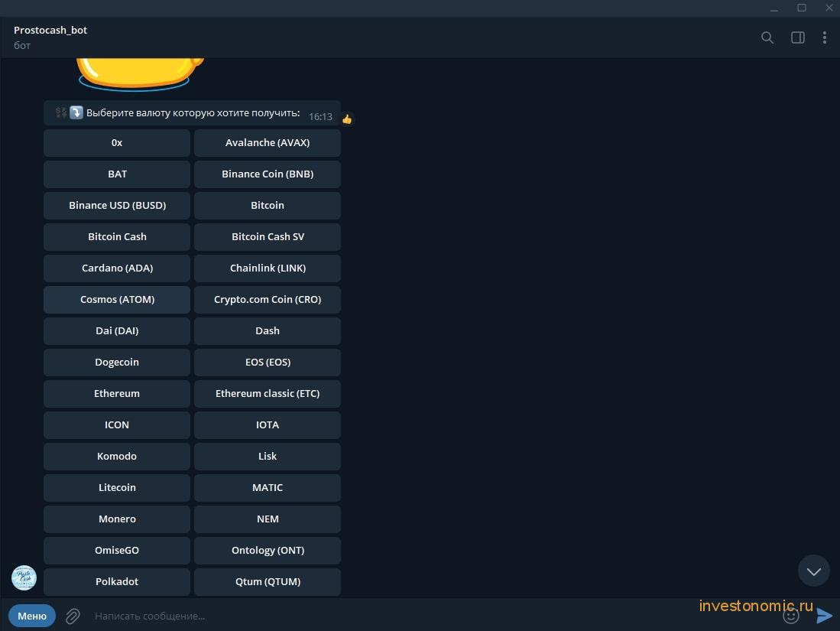Pick Komodo currency
Viewport: 840px width, 631px height.
(x=117, y=456)
